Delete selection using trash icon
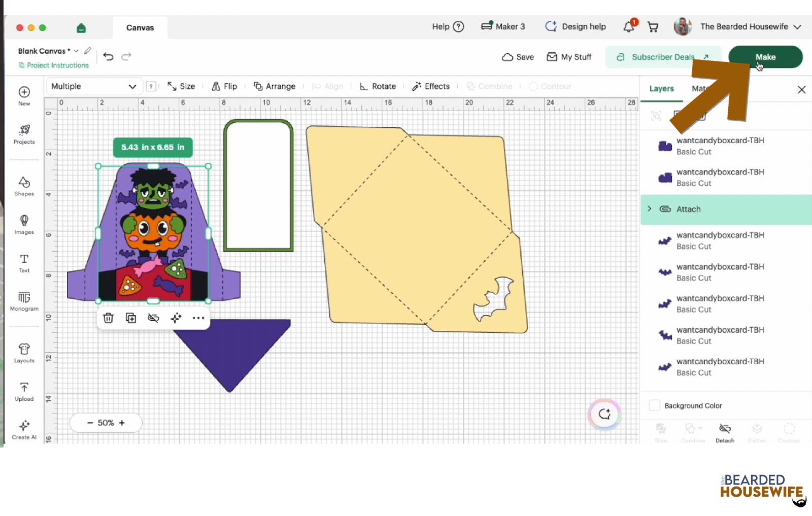The width and height of the screenshot is (812, 516). click(x=108, y=318)
